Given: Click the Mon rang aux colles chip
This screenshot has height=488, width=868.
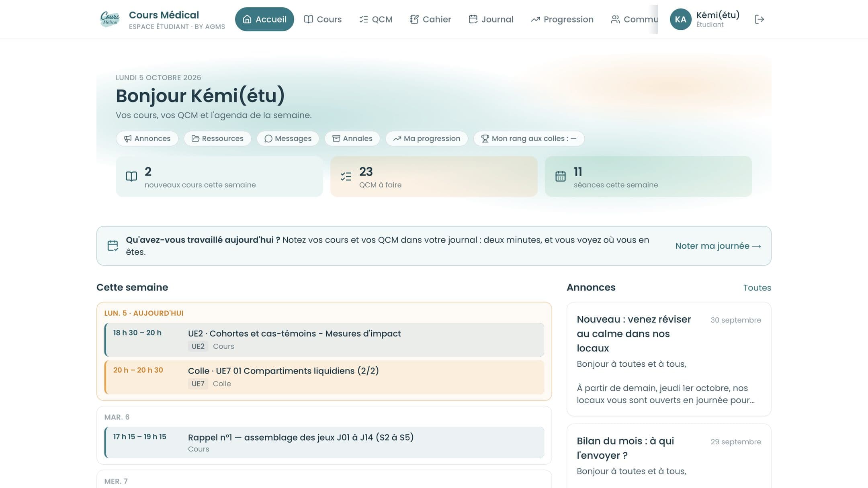Looking at the screenshot, I should 529,139.
